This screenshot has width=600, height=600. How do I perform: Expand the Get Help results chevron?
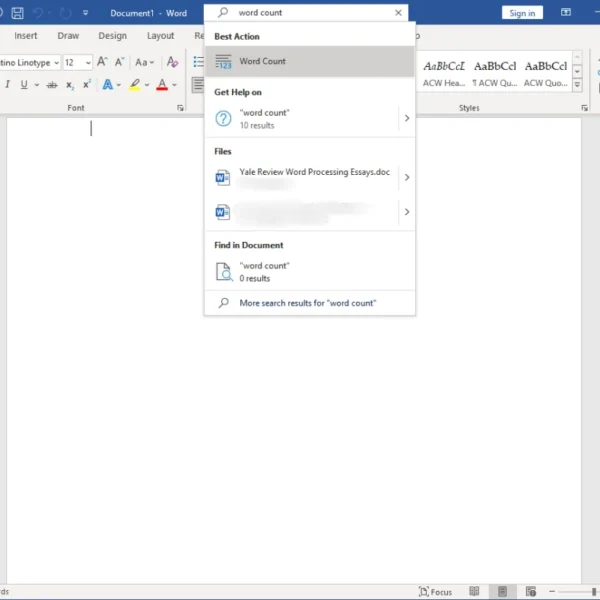[x=407, y=118]
